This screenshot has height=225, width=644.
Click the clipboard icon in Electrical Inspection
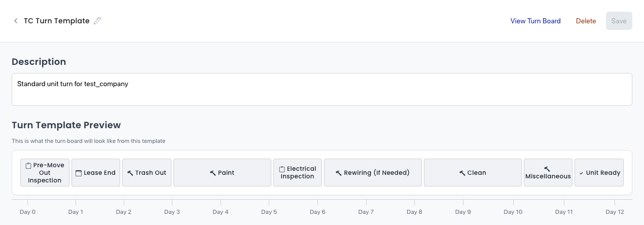tap(282, 169)
